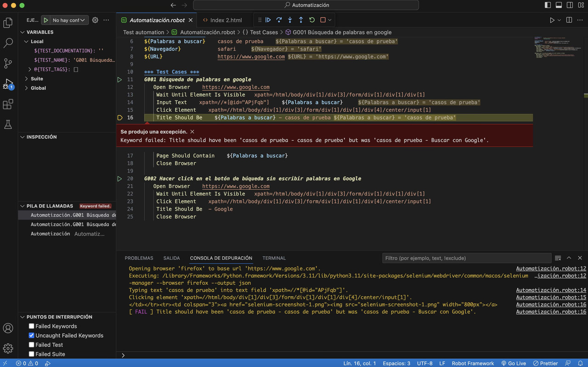Select the Automatización.robot editor tab
The height and width of the screenshot is (367, 588).
click(x=157, y=20)
